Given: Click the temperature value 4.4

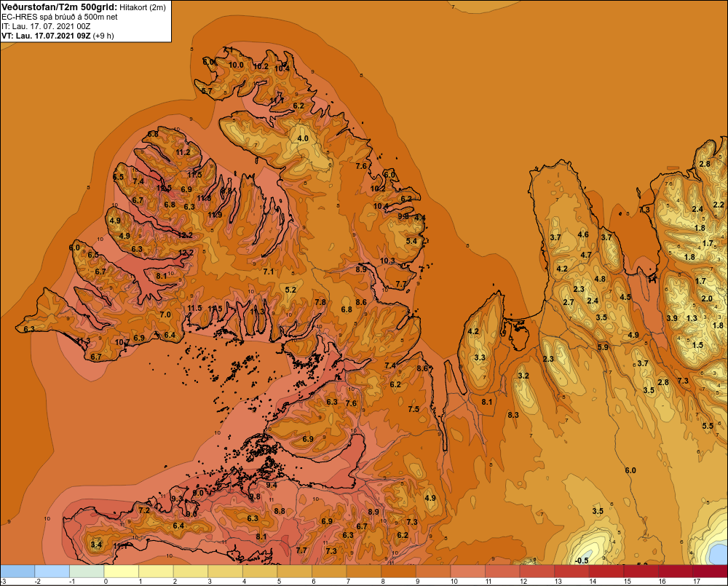Looking at the screenshot, I should point(420,218).
